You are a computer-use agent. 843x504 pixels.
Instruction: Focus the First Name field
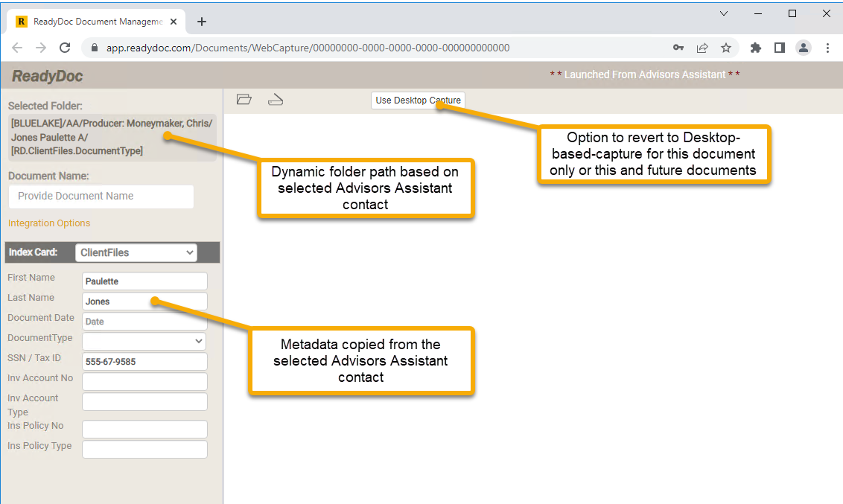click(144, 281)
